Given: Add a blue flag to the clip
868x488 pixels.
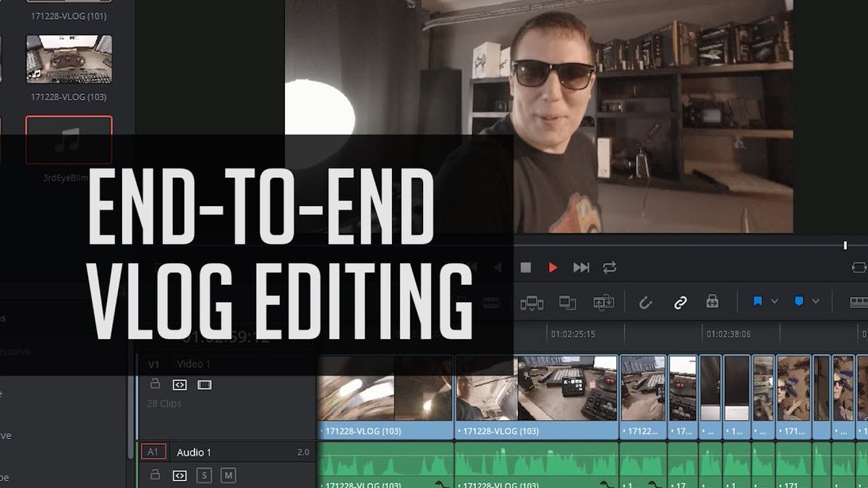Looking at the screenshot, I should click(x=757, y=301).
